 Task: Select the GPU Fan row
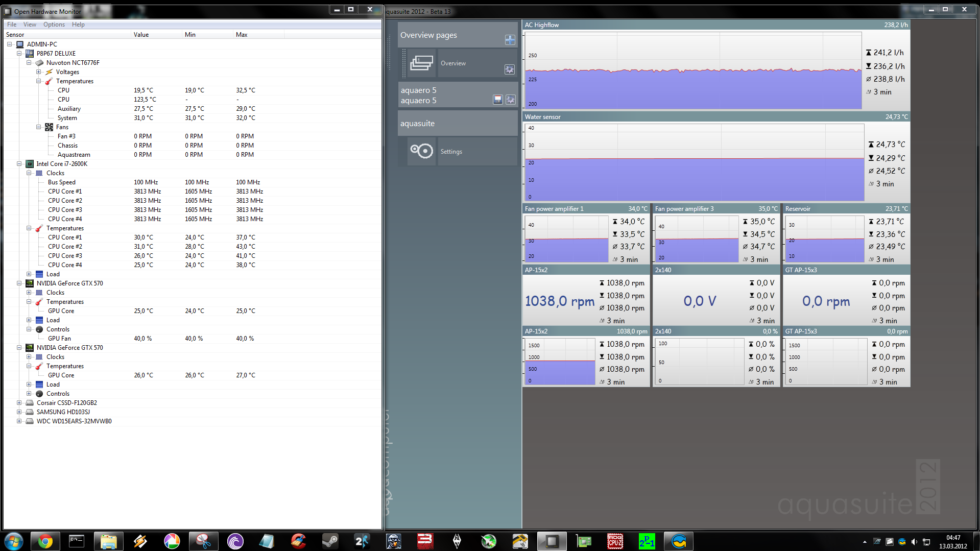pyautogui.click(x=192, y=339)
